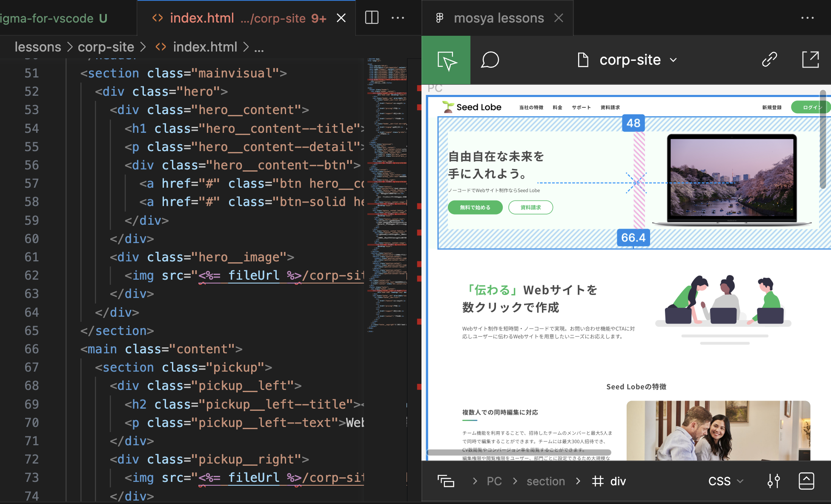Click the document icon next to corp-site
Image resolution: width=831 pixels, height=504 pixels.
tap(582, 60)
